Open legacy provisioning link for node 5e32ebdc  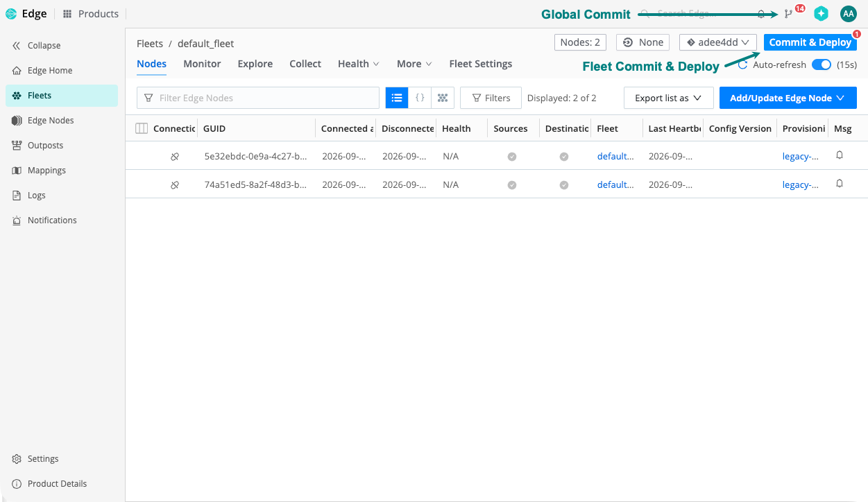click(801, 157)
